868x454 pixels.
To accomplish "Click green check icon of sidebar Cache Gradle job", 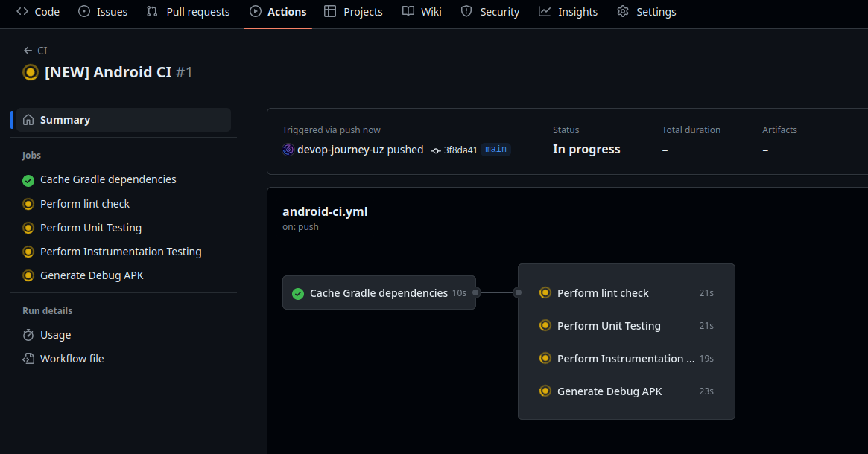I will (28, 180).
